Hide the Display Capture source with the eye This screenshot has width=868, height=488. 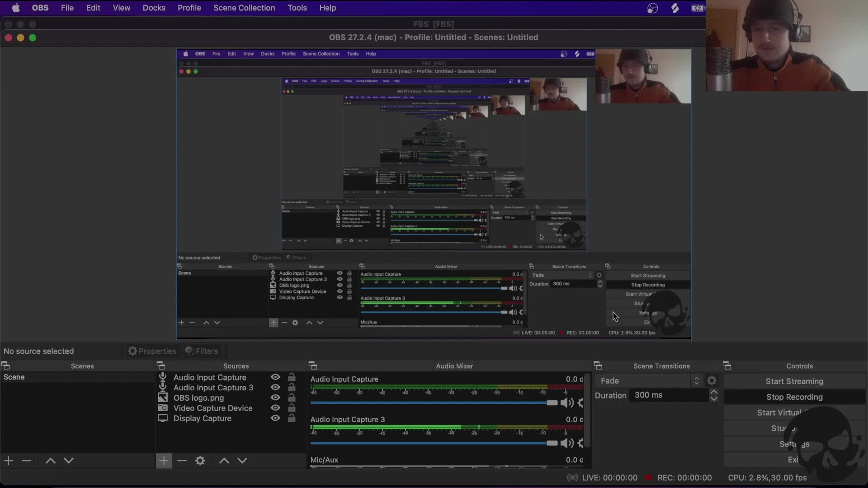point(275,418)
